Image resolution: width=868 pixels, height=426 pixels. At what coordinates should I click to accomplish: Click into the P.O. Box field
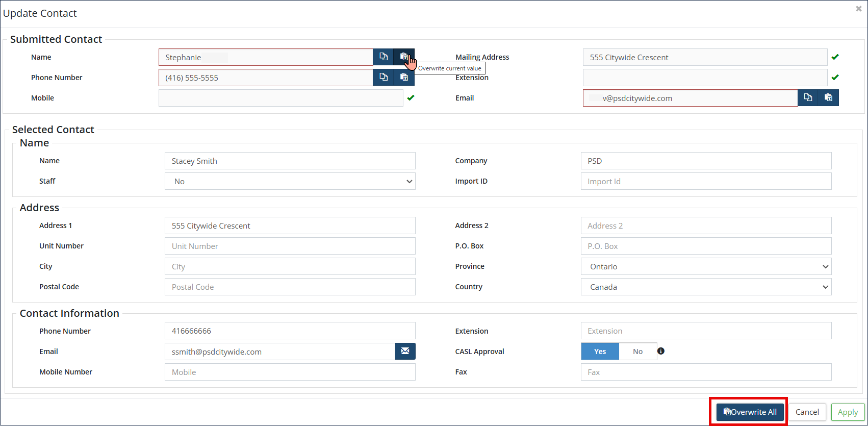coord(706,246)
